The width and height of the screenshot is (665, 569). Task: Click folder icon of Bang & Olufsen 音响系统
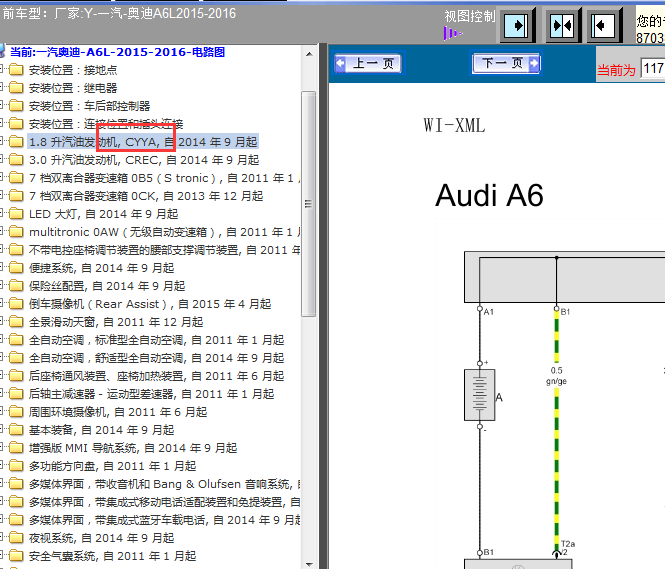pos(16,484)
